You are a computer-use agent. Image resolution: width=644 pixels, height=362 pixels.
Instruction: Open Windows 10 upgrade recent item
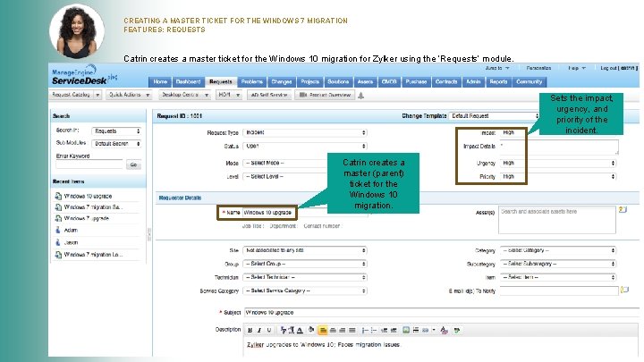click(x=88, y=196)
